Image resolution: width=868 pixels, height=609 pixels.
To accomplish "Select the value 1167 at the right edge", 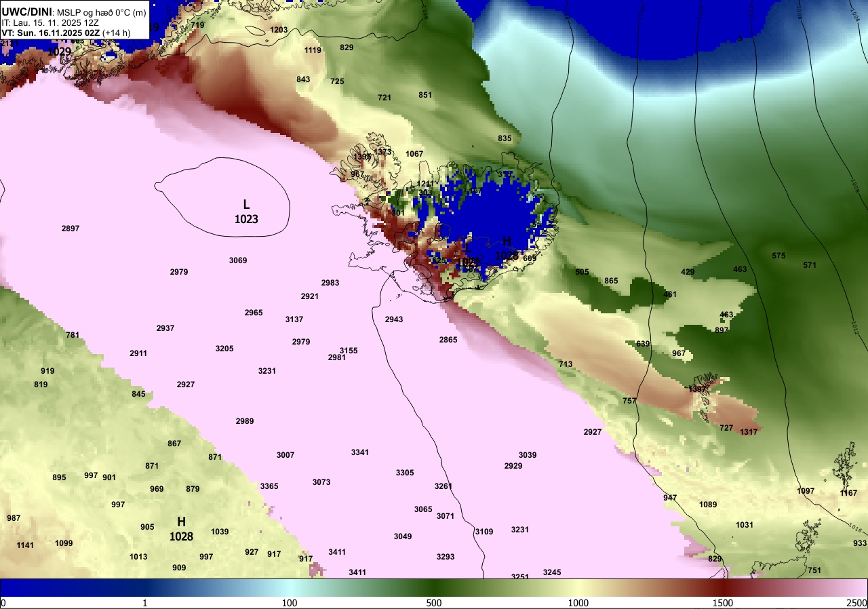I will pos(848,493).
